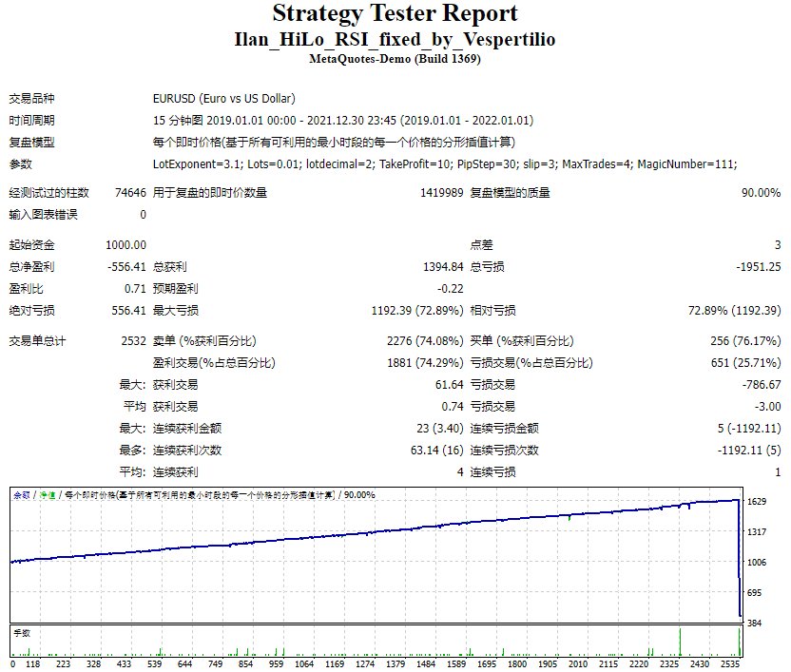Click the bars tested value 74646
The height and width of the screenshot is (672, 791).
(x=130, y=193)
